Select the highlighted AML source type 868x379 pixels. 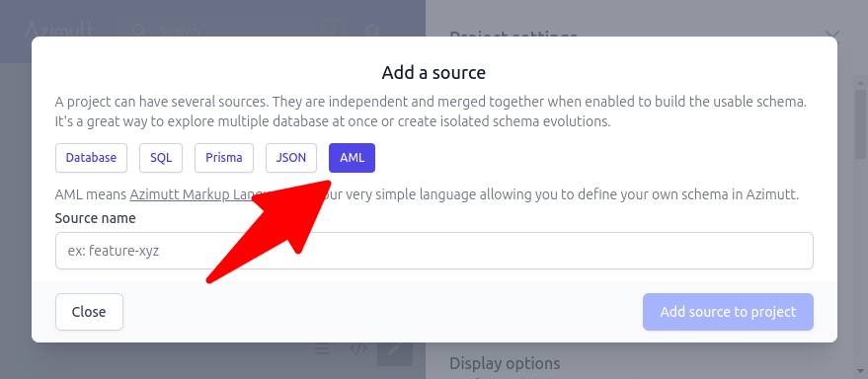click(353, 158)
